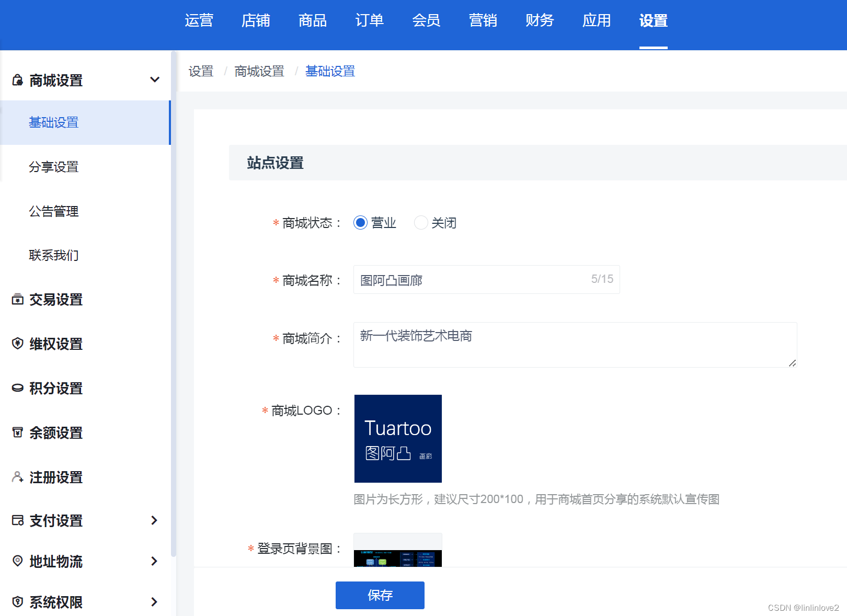The width and height of the screenshot is (847, 616).
Task: Open the 订单 top menu
Action: [x=369, y=21]
